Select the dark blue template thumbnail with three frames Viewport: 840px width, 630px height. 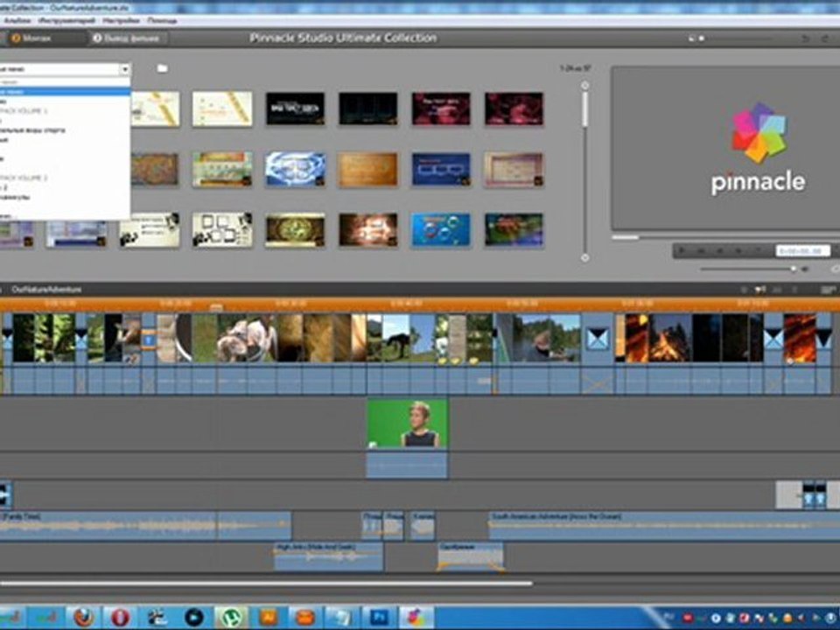click(x=441, y=169)
